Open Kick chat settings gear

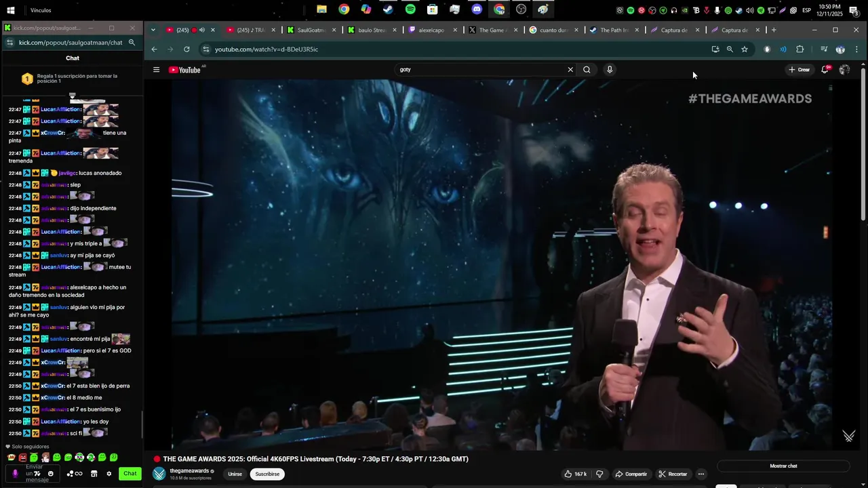pos(108,474)
